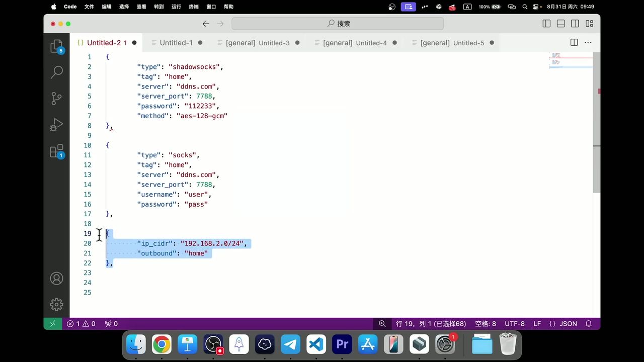Select the Search icon in the activity bar

(56, 72)
